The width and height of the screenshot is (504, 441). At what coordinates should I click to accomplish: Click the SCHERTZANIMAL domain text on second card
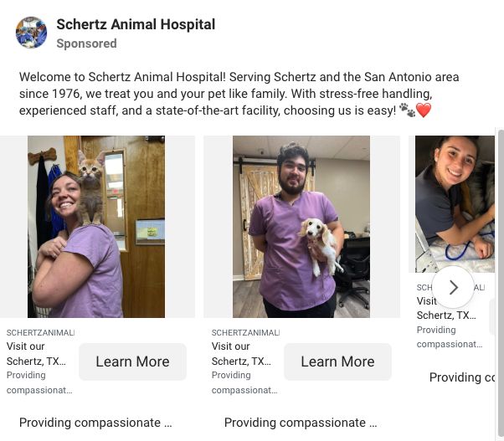coord(245,332)
